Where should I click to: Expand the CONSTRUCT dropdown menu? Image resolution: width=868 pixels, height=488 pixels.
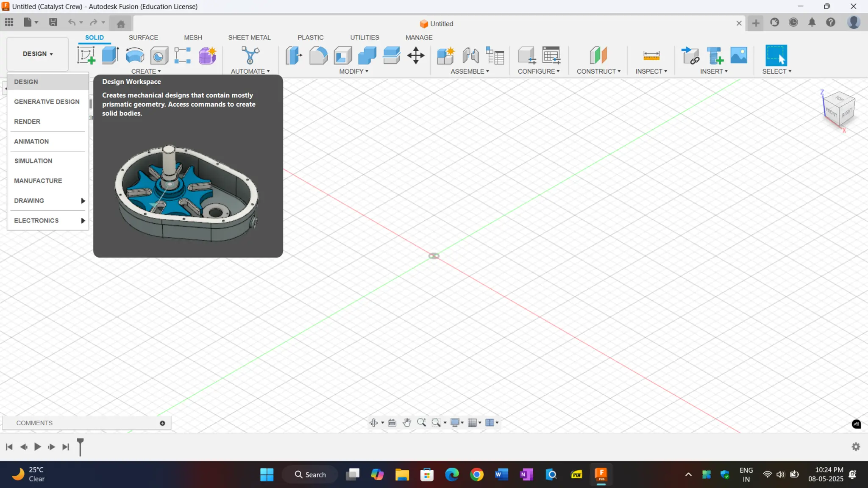598,71
